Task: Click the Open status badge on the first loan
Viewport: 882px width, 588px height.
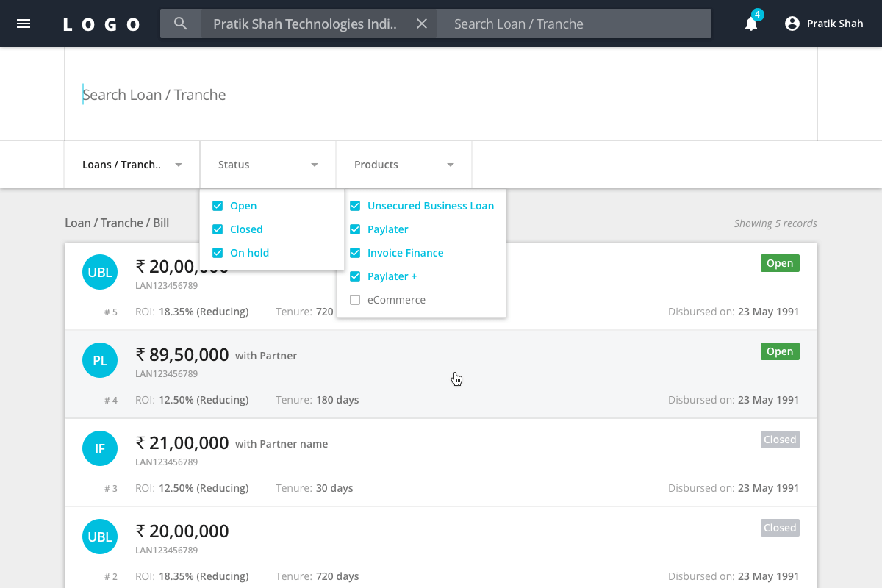Action: click(x=779, y=262)
